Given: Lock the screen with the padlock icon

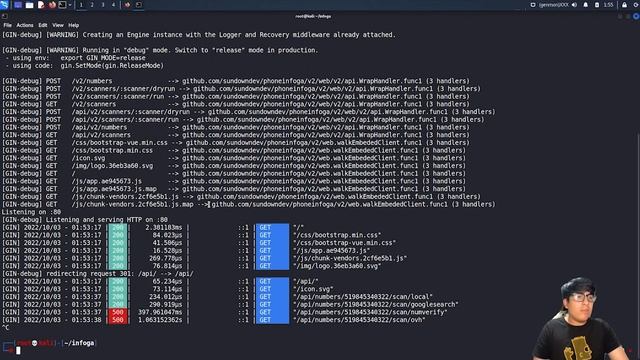Looking at the screenshot, I should pyautogui.click(x=624, y=5).
